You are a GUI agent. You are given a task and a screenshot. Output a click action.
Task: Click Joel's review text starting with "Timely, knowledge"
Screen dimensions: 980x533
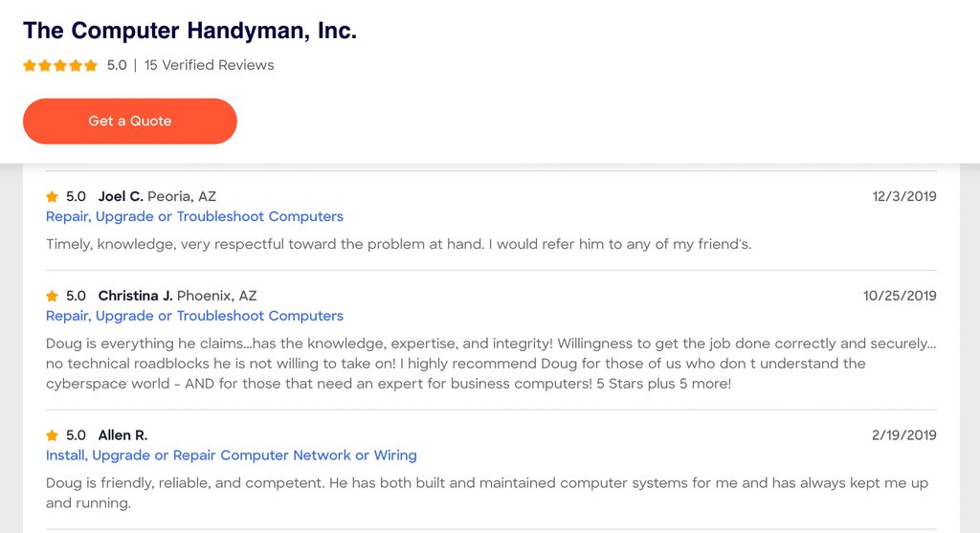[x=398, y=244]
